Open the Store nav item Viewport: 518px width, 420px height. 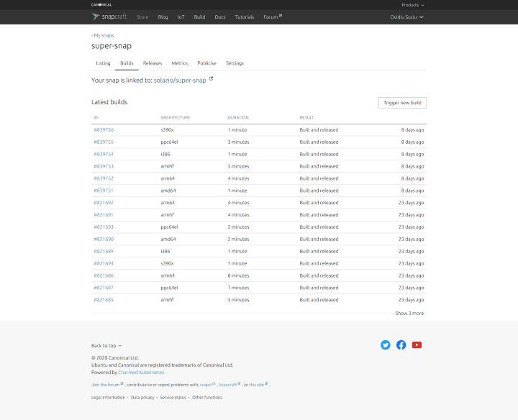(x=142, y=17)
